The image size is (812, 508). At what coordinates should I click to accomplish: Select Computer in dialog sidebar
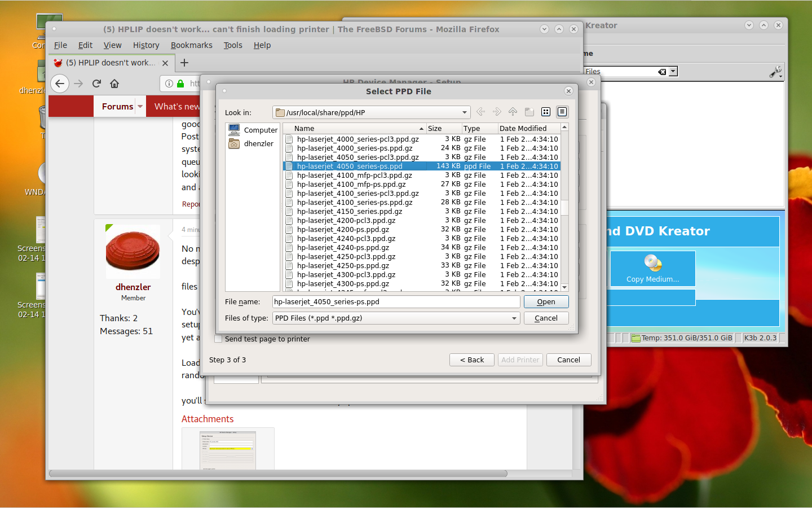[253, 130]
